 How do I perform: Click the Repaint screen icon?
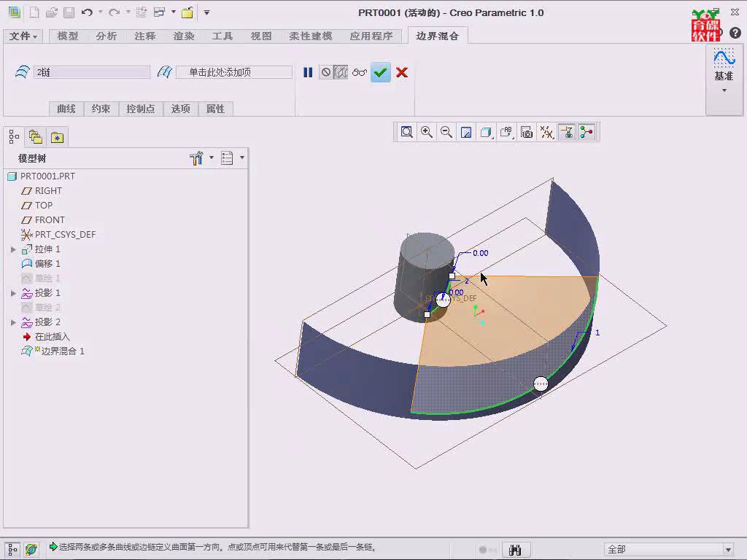click(x=466, y=132)
